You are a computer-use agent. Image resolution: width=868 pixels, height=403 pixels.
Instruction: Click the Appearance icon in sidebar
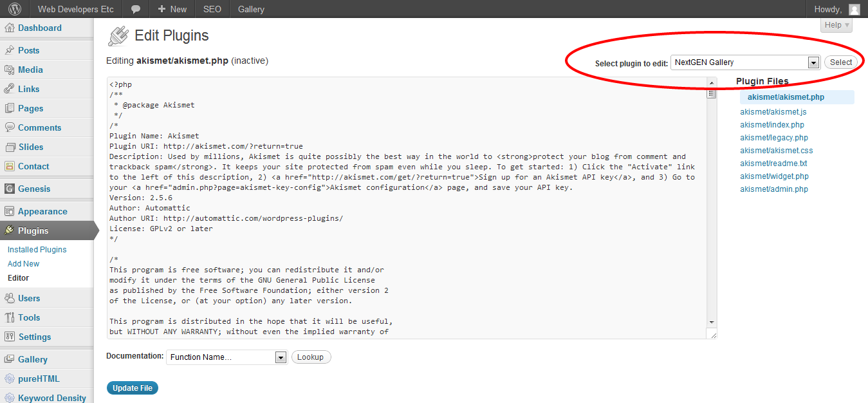click(9, 211)
